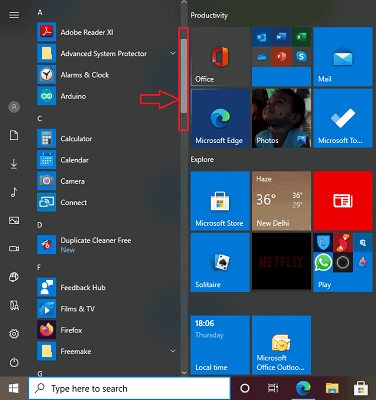Launch the Calculator app
This screenshot has width=376, height=400.
(x=107, y=139)
